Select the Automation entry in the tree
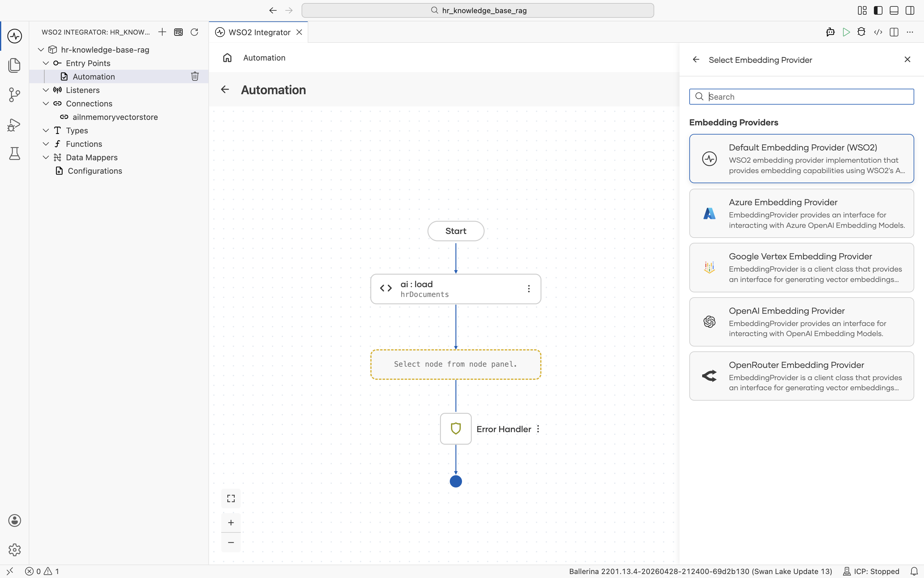 pyautogui.click(x=119, y=76)
